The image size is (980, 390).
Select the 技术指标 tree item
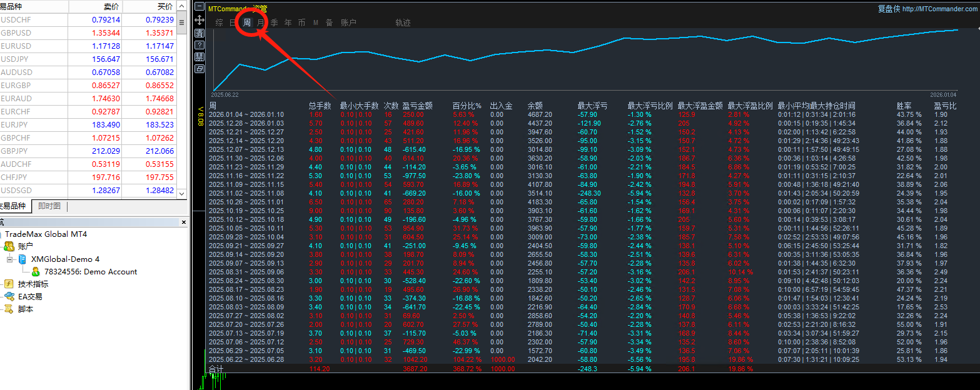click(33, 284)
